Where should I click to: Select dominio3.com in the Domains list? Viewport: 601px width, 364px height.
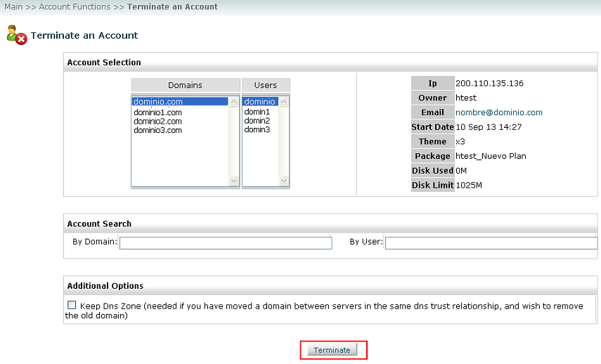157,130
